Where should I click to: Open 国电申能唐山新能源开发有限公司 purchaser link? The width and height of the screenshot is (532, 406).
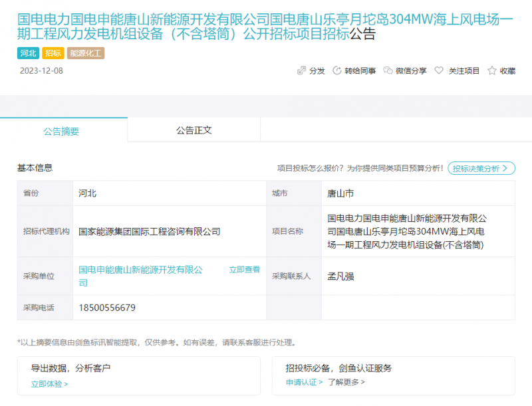click(140, 276)
